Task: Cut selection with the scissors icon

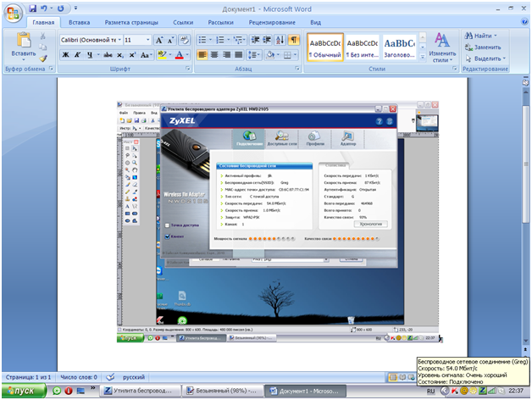Action: 42,36
